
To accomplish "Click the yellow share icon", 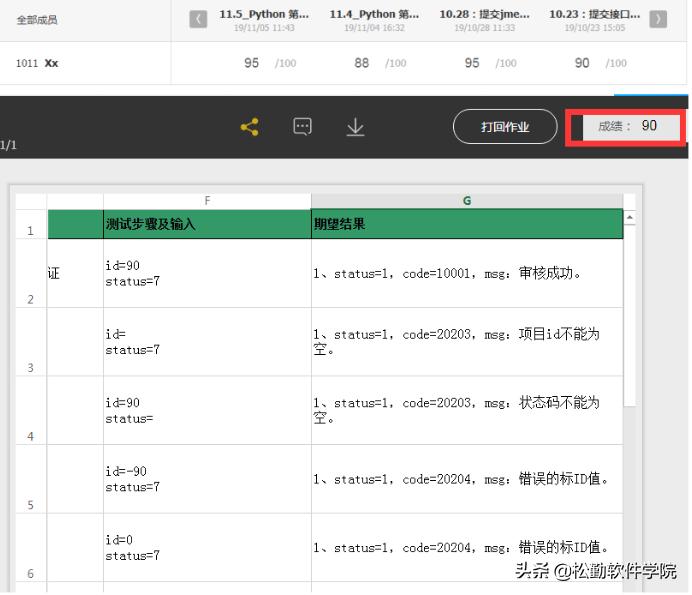I will (250, 127).
